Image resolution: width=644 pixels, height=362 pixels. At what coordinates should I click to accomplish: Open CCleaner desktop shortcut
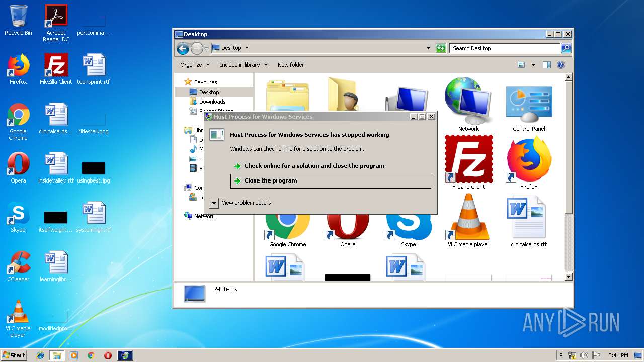(18, 266)
